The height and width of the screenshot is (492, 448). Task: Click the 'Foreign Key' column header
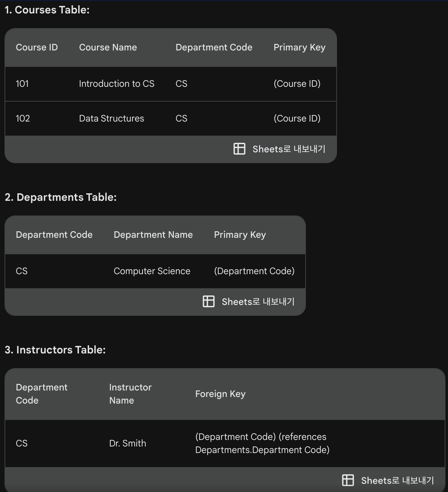220,394
